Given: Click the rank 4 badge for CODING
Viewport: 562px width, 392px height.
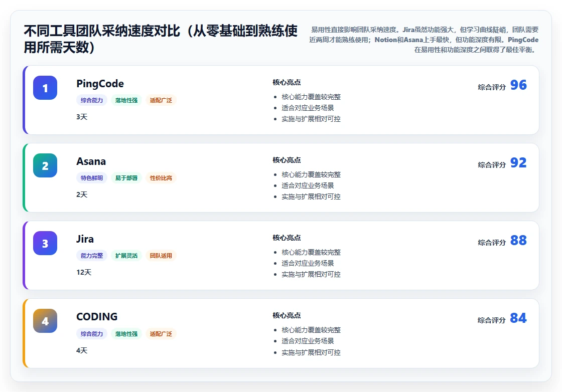Looking at the screenshot, I should 45,321.
